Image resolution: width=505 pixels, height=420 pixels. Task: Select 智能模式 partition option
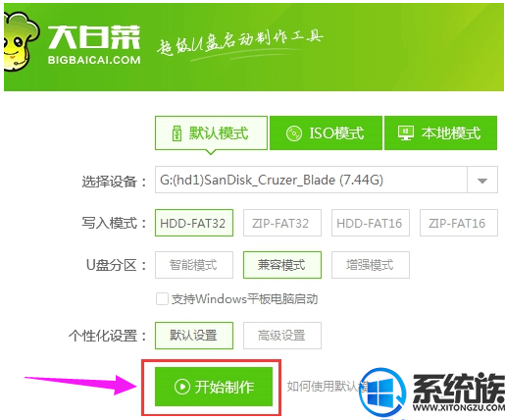pos(194,265)
